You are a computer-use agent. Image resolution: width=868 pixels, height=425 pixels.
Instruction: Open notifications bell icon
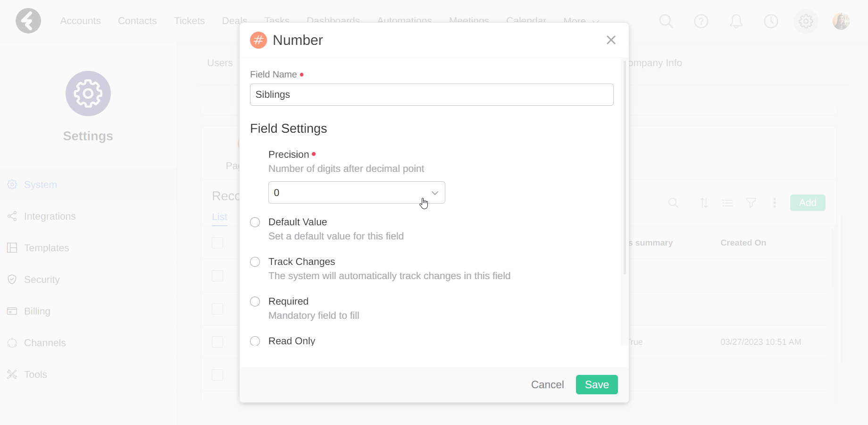pyautogui.click(x=736, y=21)
